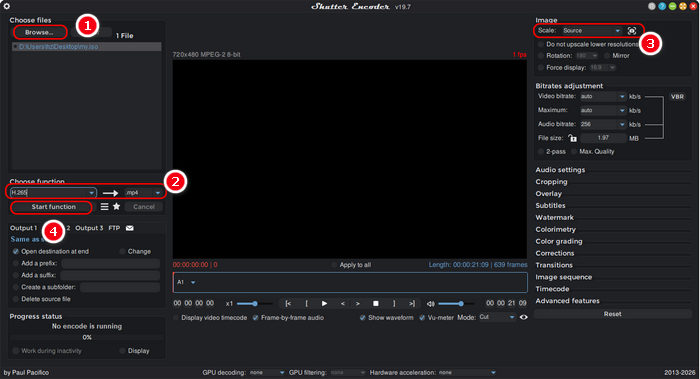The height and width of the screenshot is (379, 700).
Task: Open the Hardware acceleration dropdown
Action: [467, 372]
